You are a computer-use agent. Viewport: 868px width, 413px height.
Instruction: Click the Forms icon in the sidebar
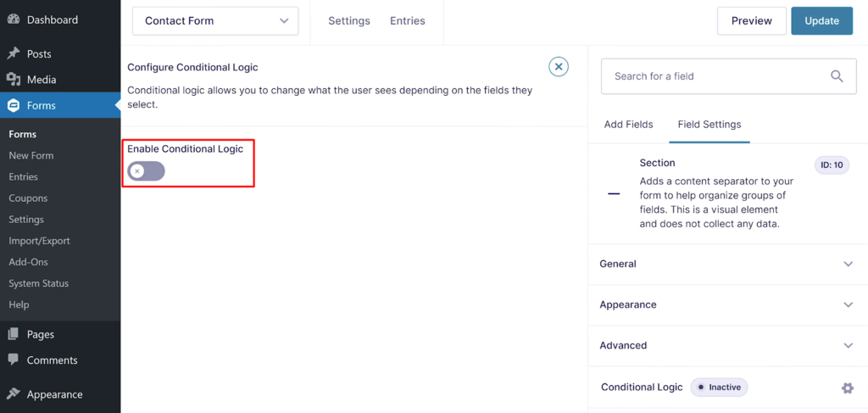[x=14, y=106]
